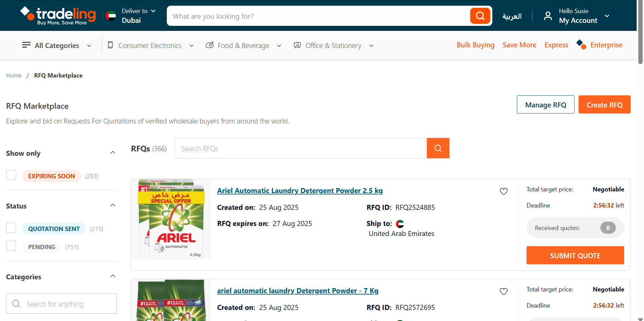The width and height of the screenshot is (644, 321).
Task: Favorite the Ariel 7 Kg RFQ heart
Action: click(504, 291)
